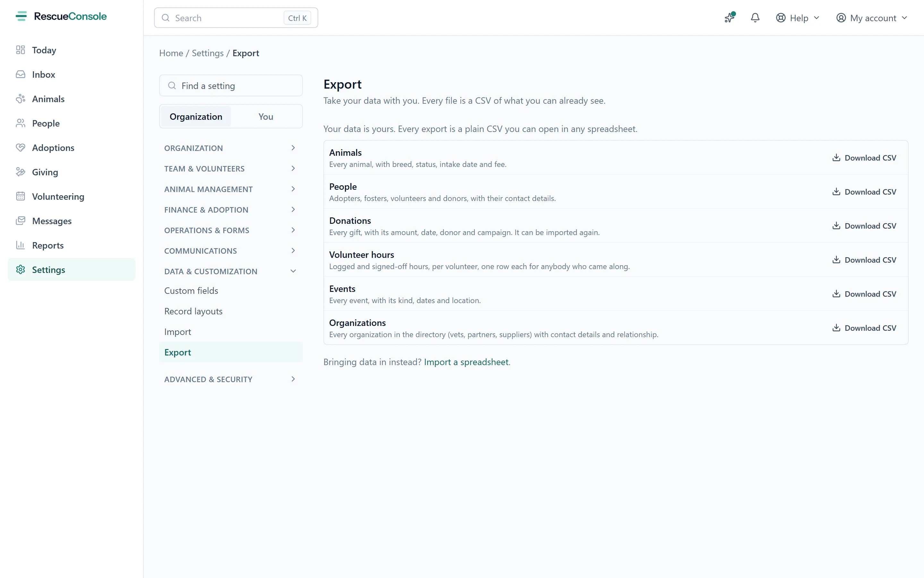Click download icon in Animals row
924x578 pixels.
coord(836,157)
